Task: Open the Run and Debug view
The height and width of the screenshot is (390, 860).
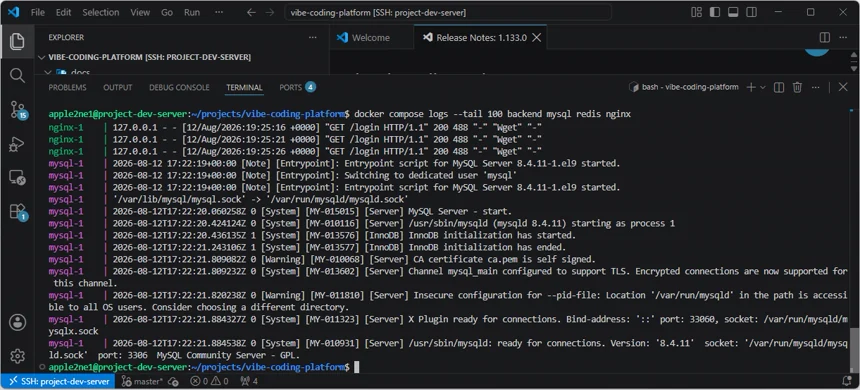Action: (x=17, y=144)
